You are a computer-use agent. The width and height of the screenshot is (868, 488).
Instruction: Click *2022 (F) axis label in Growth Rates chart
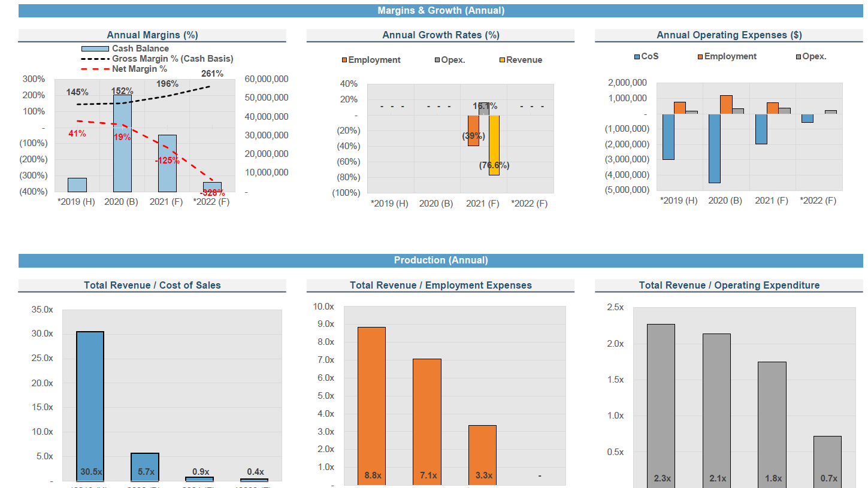pos(530,204)
